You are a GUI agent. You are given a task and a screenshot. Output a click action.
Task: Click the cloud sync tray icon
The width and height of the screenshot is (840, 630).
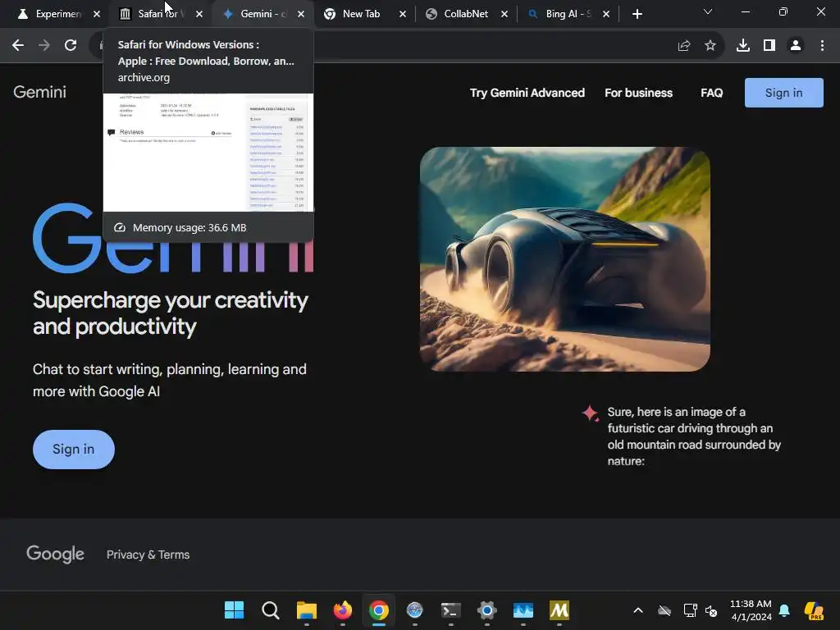pyautogui.click(x=664, y=610)
